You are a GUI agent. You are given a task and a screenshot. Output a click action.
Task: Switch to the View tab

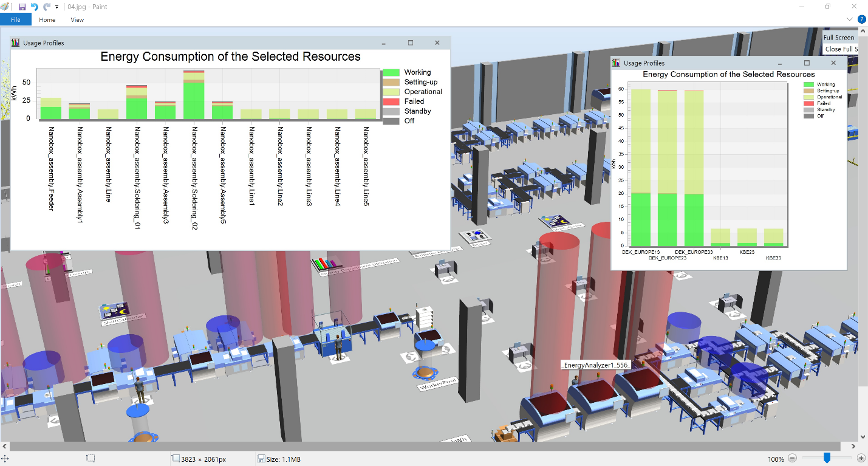pos(77,19)
